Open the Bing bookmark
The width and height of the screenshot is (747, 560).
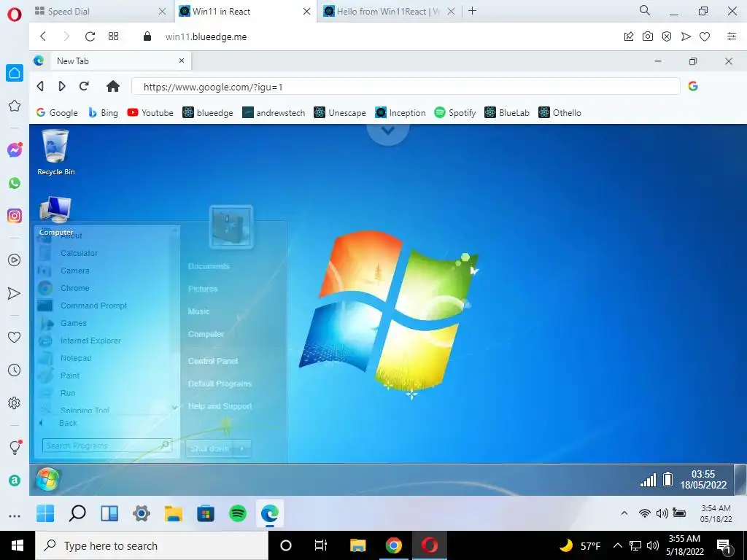click(x=104, y=113)
